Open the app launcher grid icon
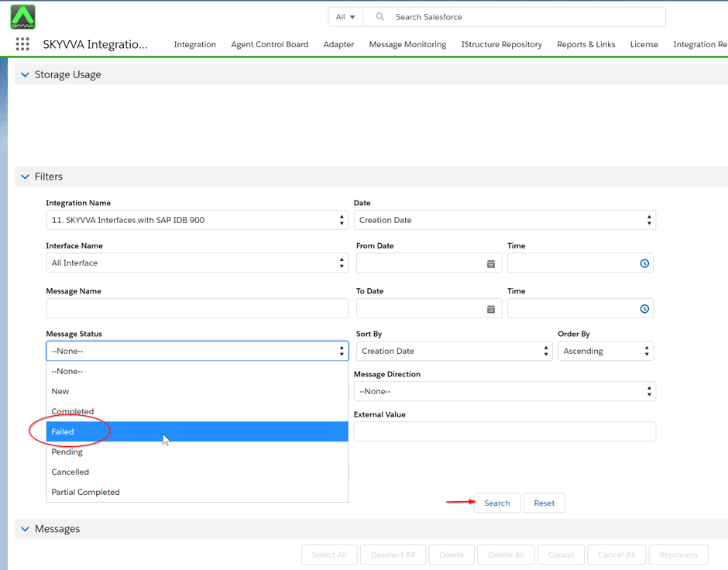 pyautogui.click(x=22, y=44)
